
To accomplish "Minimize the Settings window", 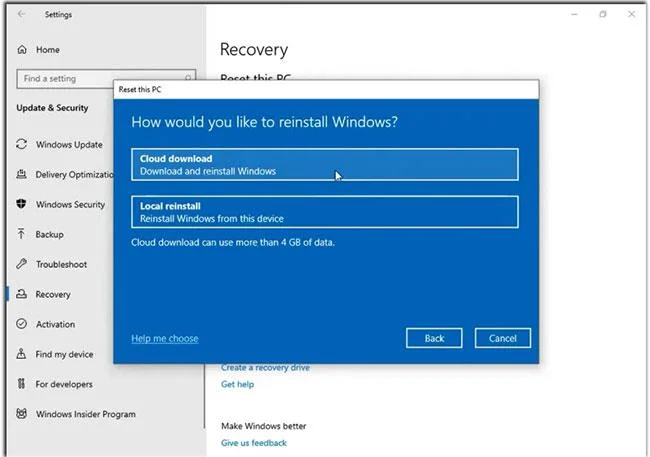I will pyautogui.click(x=575, y=14).
